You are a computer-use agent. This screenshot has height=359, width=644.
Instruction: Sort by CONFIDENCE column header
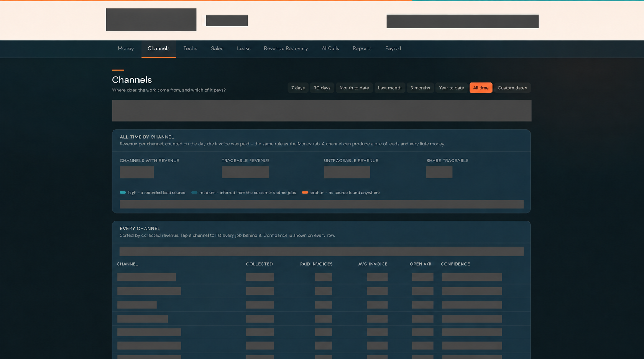tap(455, 264)
